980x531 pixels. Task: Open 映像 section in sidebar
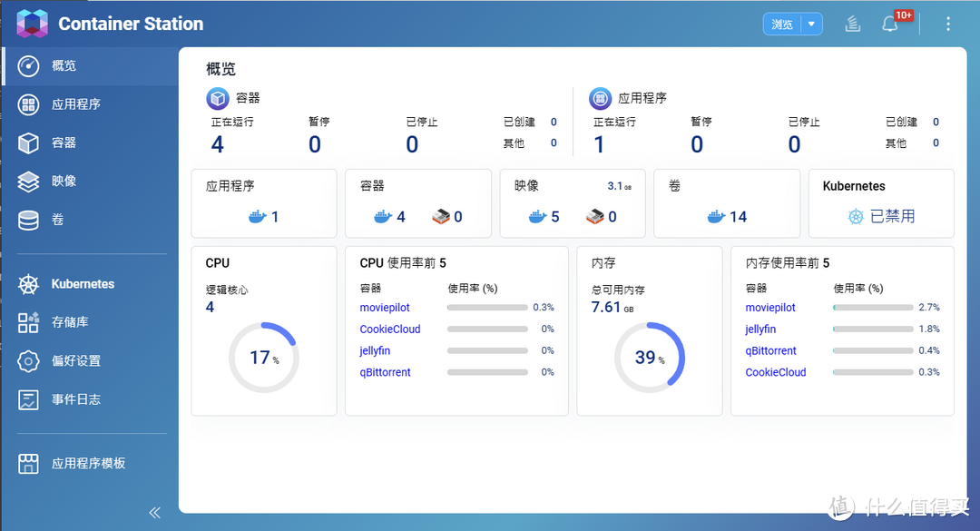click(64, 182)
